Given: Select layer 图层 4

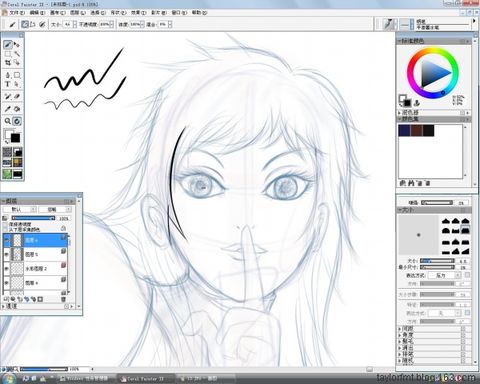Looking at the screenshot, I should tap(35, 283).
